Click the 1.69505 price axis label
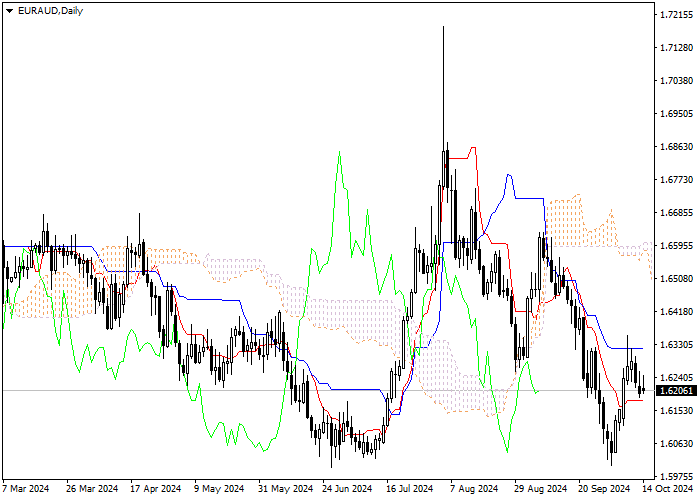 coord(677,114)
